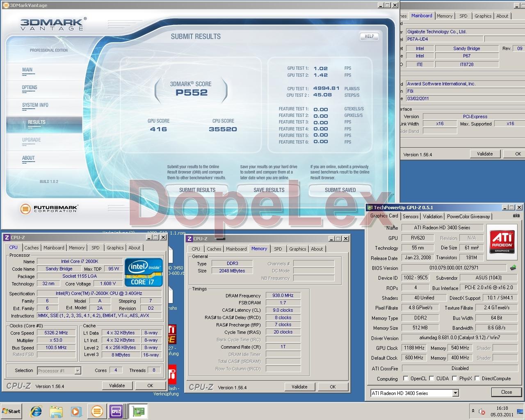Open the Start menu
This screenshot has height=420, width=525.
coord(11,411)
